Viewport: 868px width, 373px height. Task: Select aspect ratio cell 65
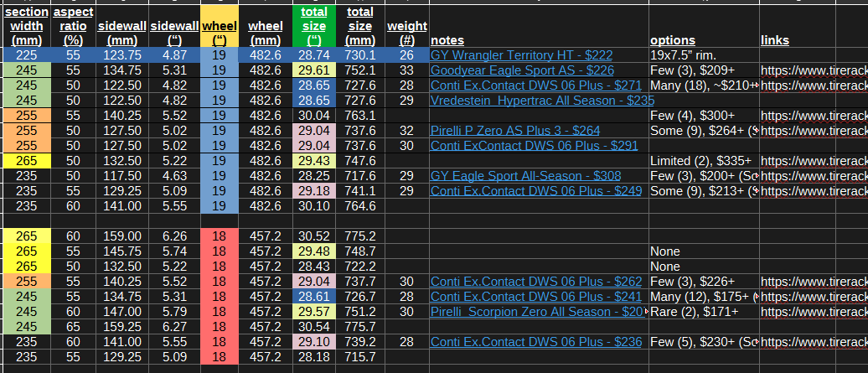click(73, 327)
